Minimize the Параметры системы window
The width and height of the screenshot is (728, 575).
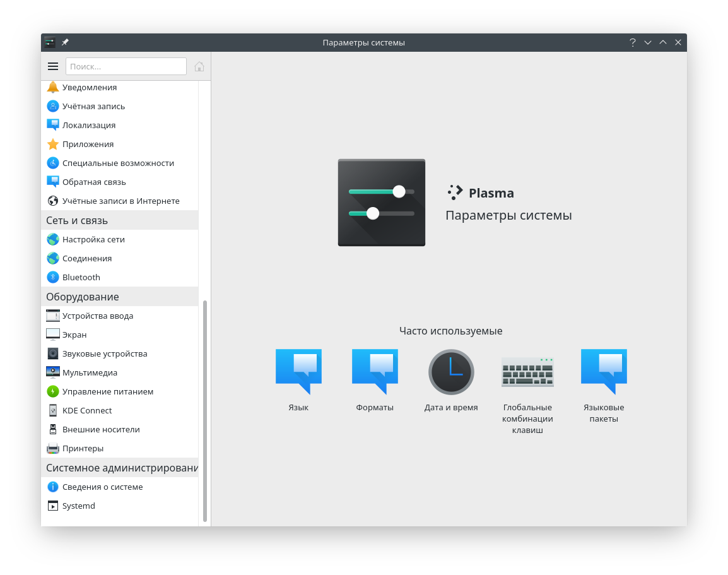(648, 42)
